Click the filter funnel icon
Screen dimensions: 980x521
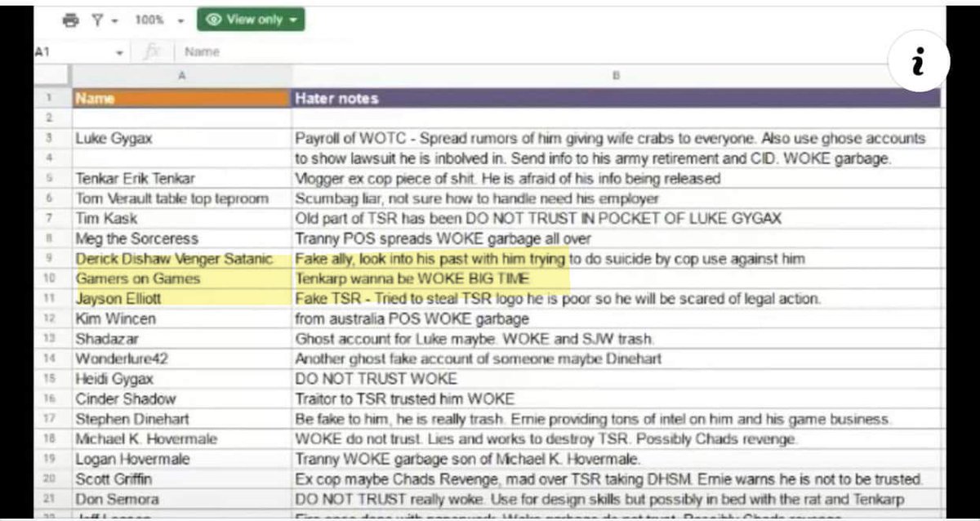pos(96,20)
